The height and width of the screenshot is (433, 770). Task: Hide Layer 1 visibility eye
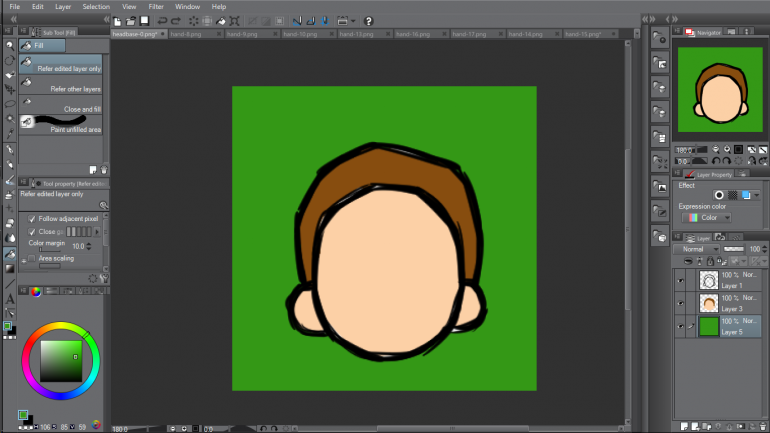tap(681, 280)
